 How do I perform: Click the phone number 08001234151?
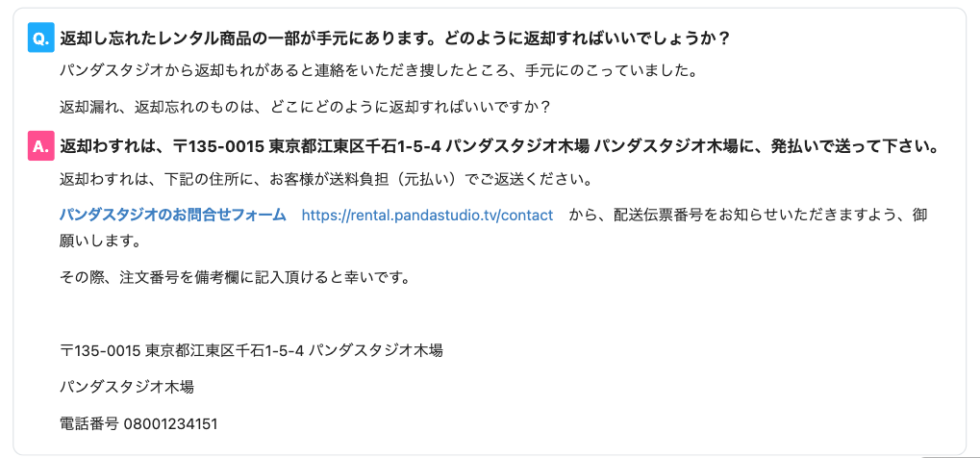[170, 424]
